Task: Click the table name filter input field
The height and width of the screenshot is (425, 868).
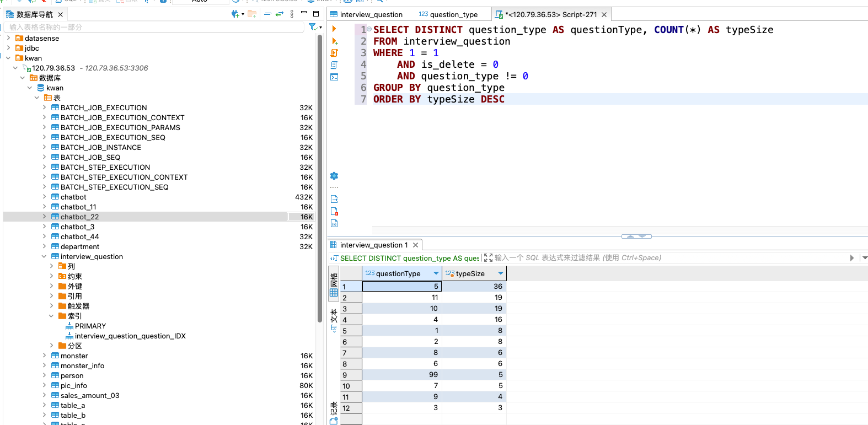Action: pos(154,27)
